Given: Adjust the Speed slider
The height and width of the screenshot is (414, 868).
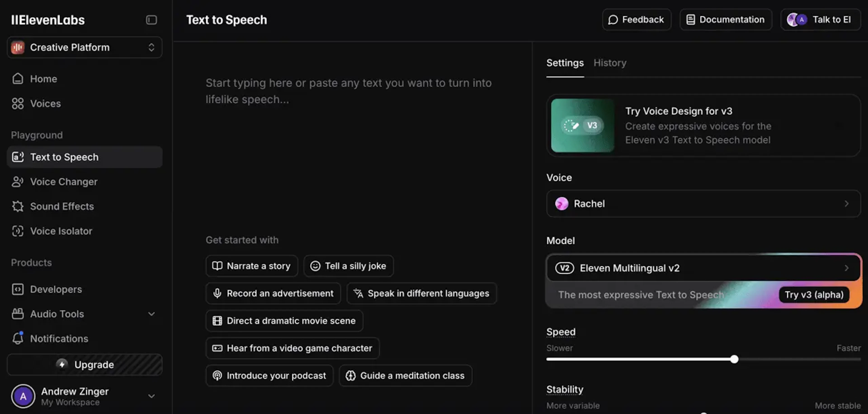Looking at the screenshot, I should (735, 360).
